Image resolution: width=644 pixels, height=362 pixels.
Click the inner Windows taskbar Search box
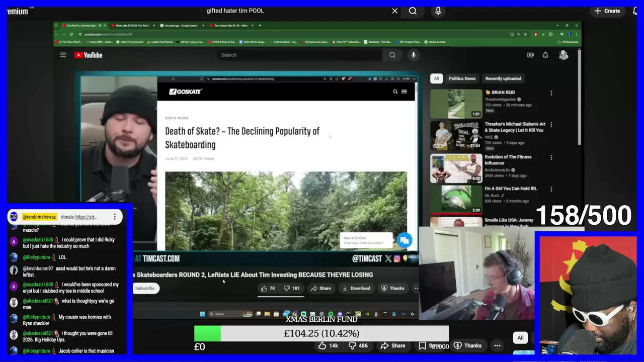[230, 314]
